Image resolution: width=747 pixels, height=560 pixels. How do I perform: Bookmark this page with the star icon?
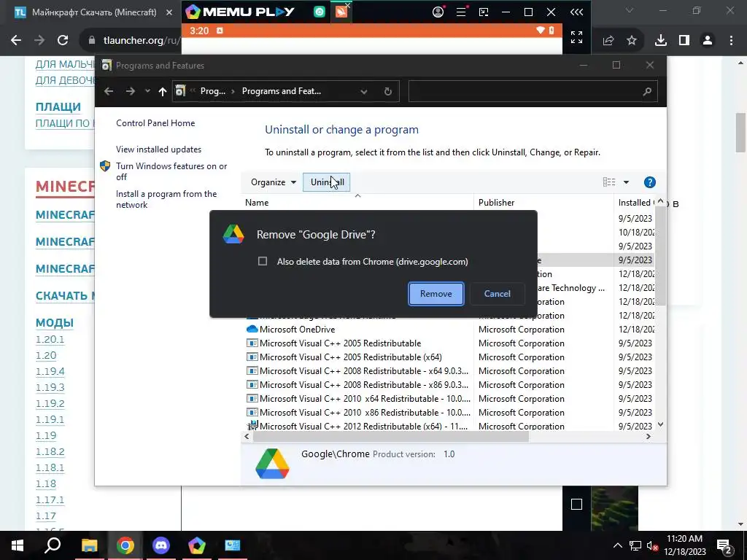(x=632, y=41)
